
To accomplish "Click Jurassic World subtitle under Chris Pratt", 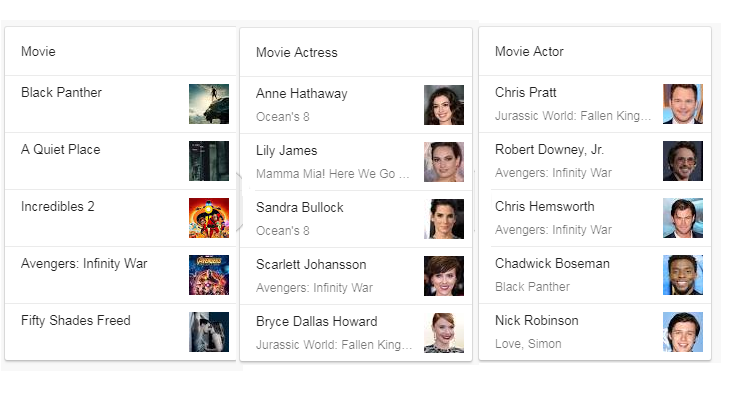I will click(x=573, y=116).
